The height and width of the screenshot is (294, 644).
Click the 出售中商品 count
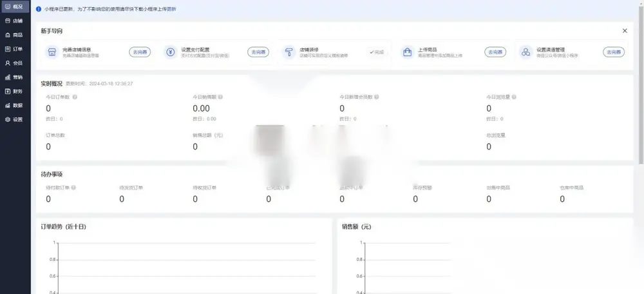489,199
